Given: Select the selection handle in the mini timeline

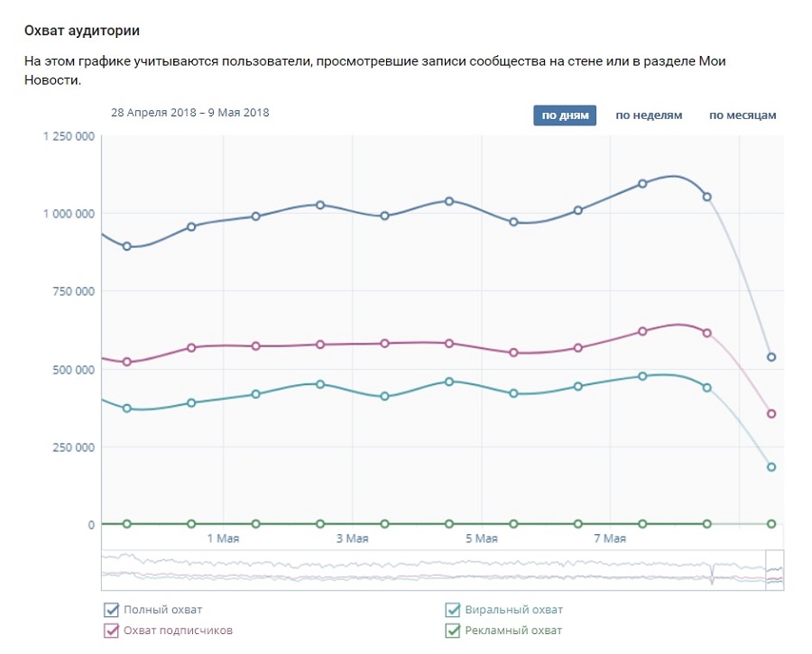Looking at the screenshot, I should (775, 569).
